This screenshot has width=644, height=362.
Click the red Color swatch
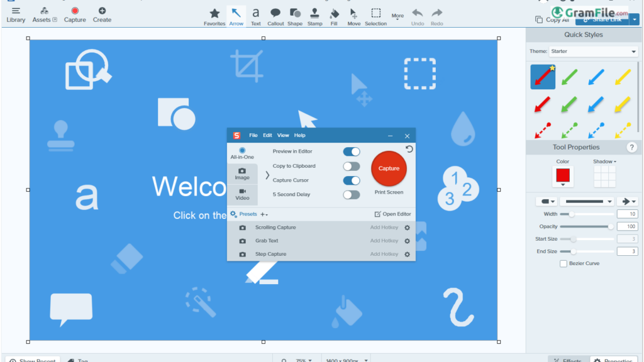coord(563,177)
